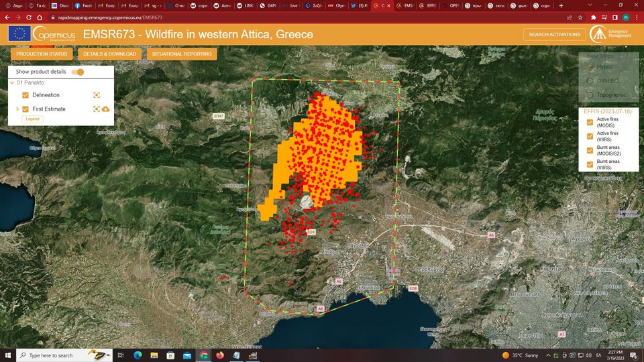
Task: Zoom to the Delineation product extent
Action: point(97,95)
